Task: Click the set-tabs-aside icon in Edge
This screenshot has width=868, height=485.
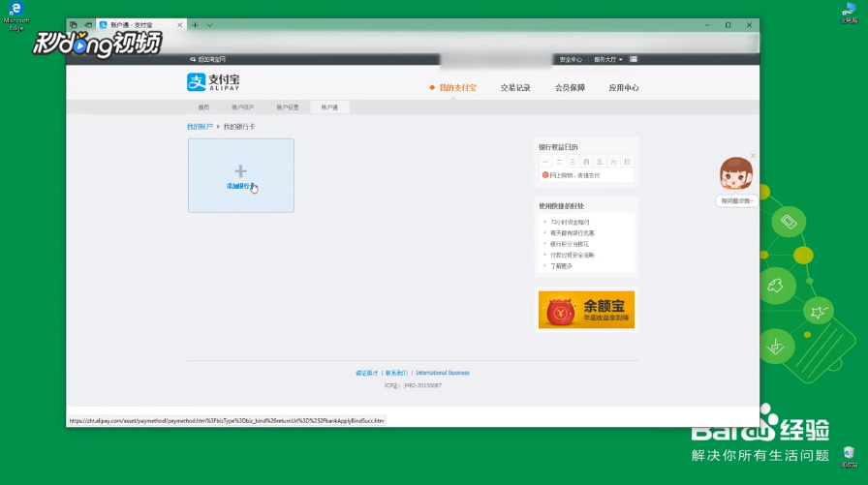Action: (88, 25)
